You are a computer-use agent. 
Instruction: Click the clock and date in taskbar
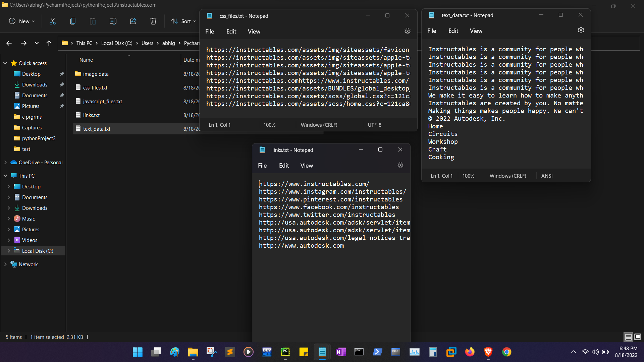627,352
